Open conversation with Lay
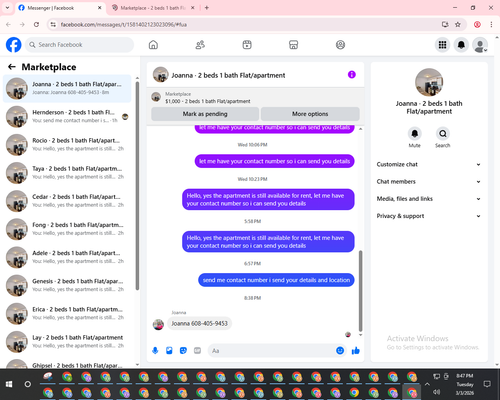 coord(67,342)
